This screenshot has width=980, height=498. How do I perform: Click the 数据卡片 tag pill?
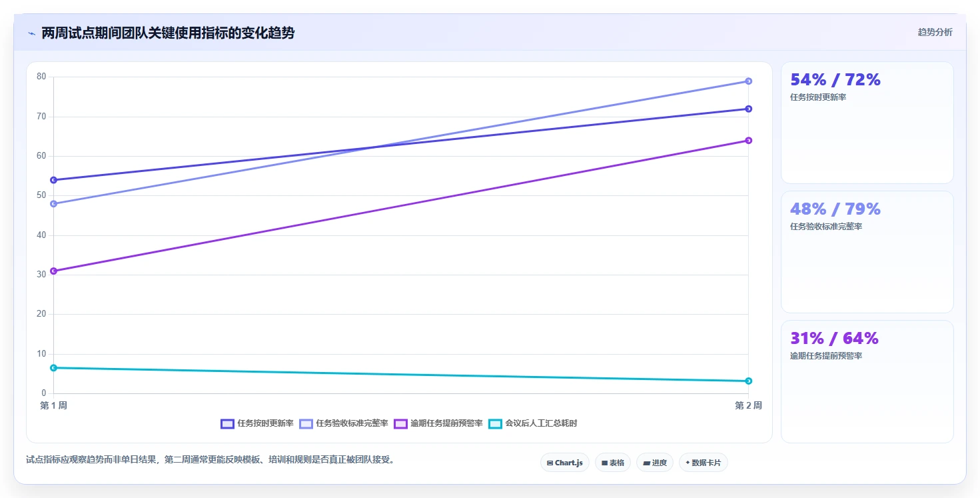[x=703, y=463]
